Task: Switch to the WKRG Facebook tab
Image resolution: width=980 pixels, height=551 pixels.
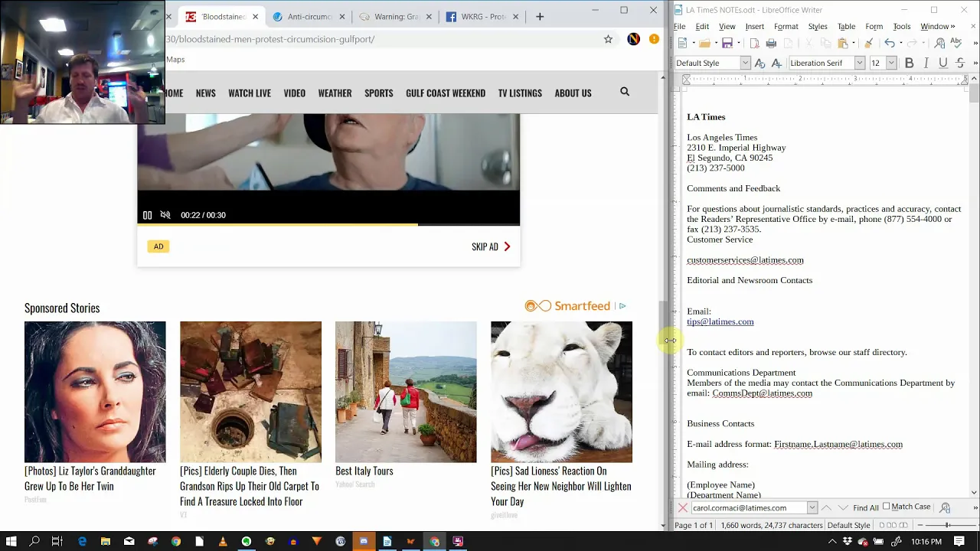Action: (482, 17)
